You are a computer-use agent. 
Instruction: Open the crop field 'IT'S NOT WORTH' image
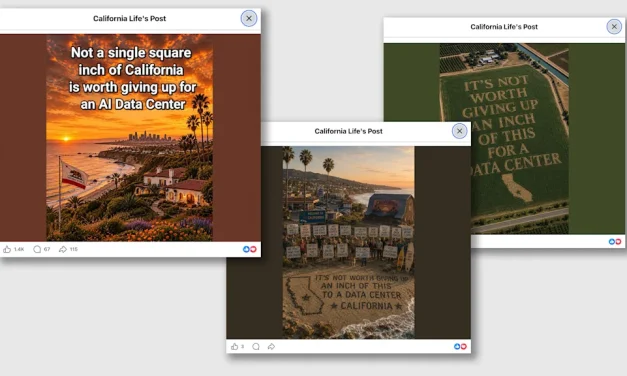point(504,138)
